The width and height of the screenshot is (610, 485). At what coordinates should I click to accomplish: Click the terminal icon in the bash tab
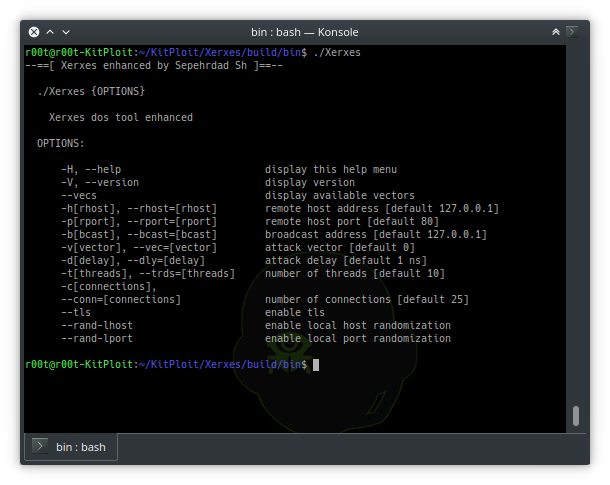point(40,446)
